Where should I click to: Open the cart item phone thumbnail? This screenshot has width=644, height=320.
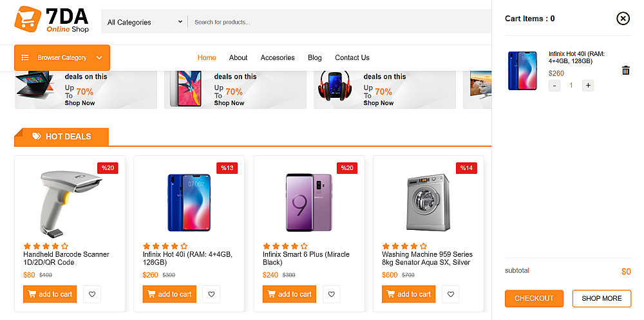[522, 71]
